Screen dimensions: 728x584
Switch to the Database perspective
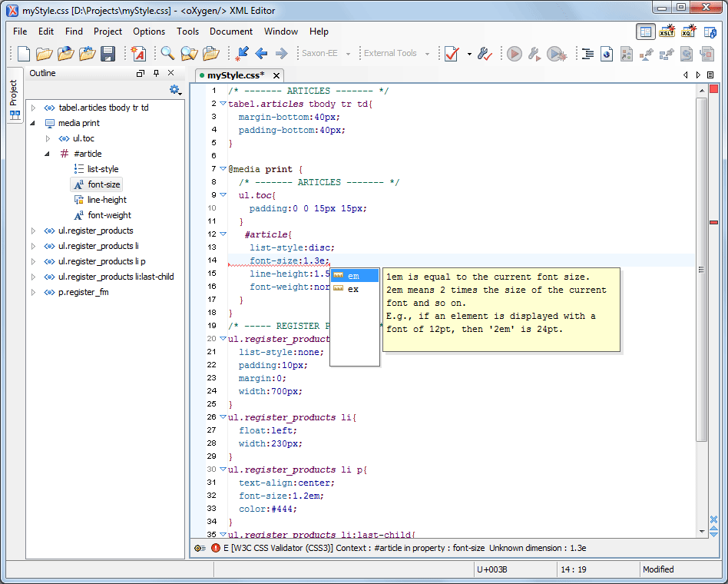click(710, 32)
